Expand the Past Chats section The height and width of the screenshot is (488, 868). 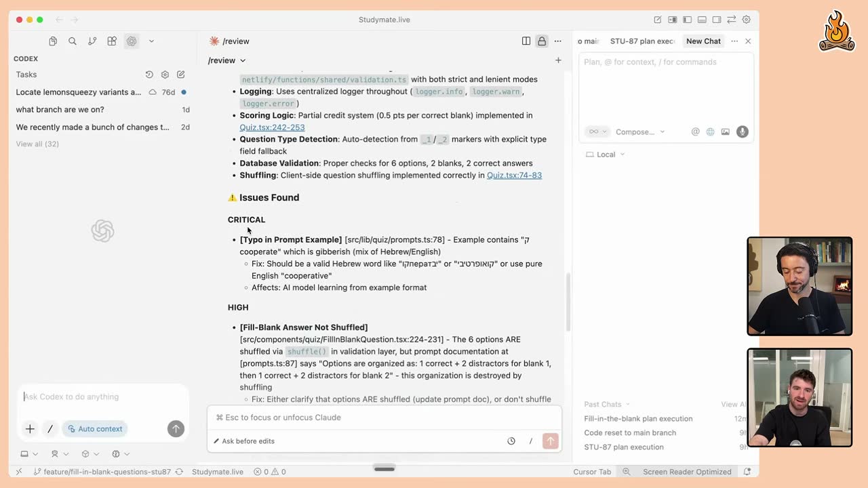pos(607,405)
